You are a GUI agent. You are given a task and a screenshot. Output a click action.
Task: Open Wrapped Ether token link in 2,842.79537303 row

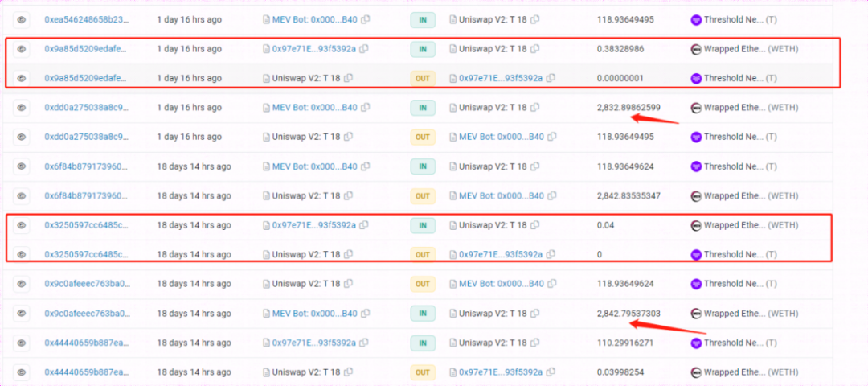(x=733, y=314)
